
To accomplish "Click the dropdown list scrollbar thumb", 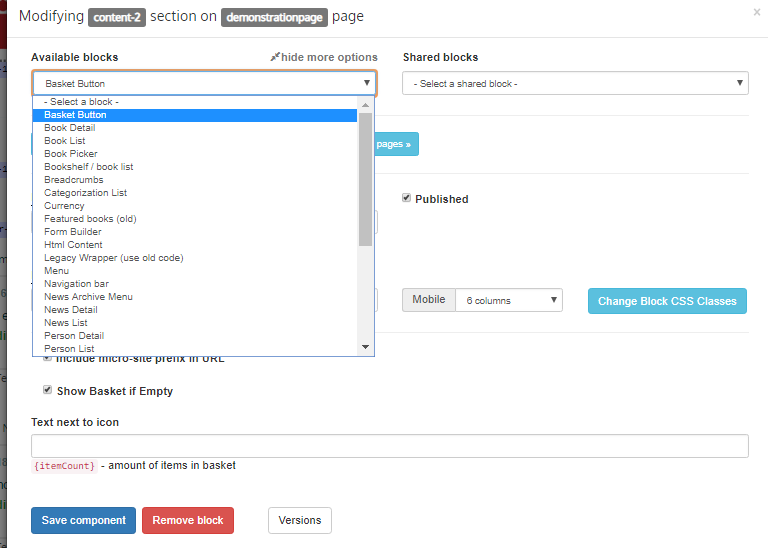I will tap(365, 178).
